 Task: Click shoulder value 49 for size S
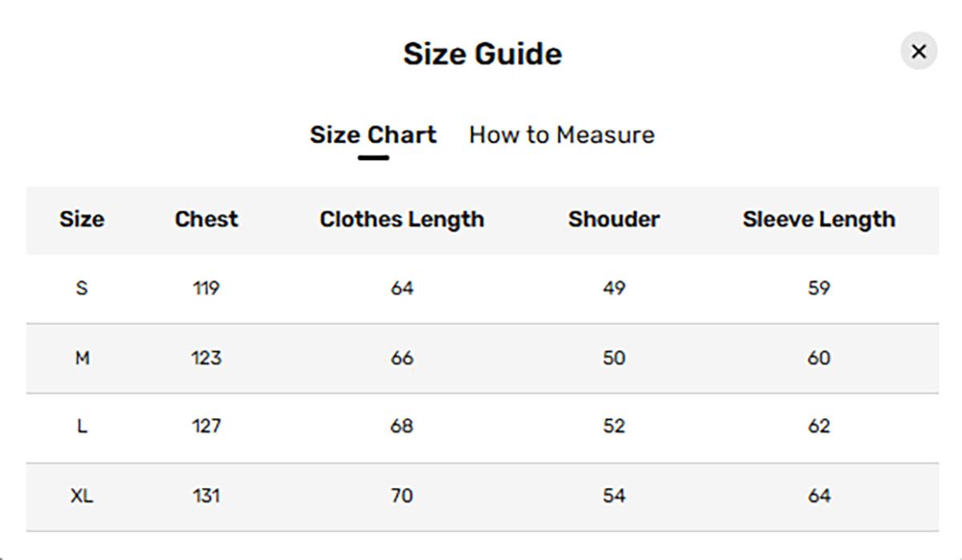click(614, 288)
